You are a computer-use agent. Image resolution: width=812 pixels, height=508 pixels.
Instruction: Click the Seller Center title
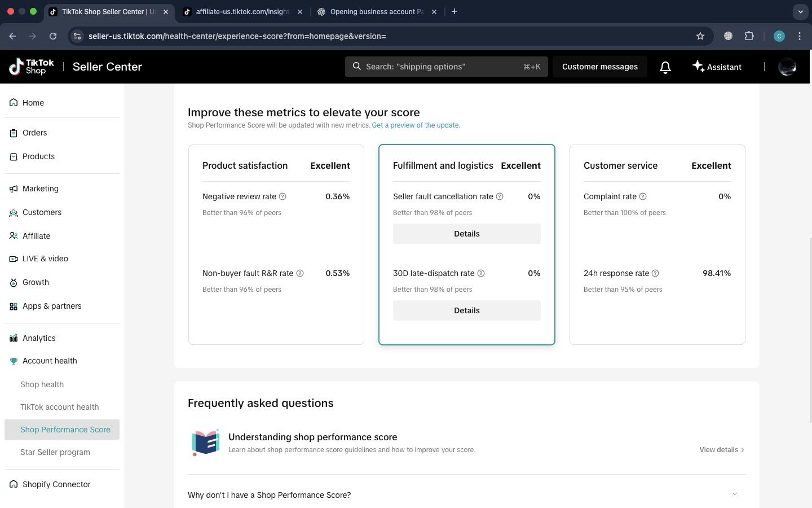(x=107, y=67)
